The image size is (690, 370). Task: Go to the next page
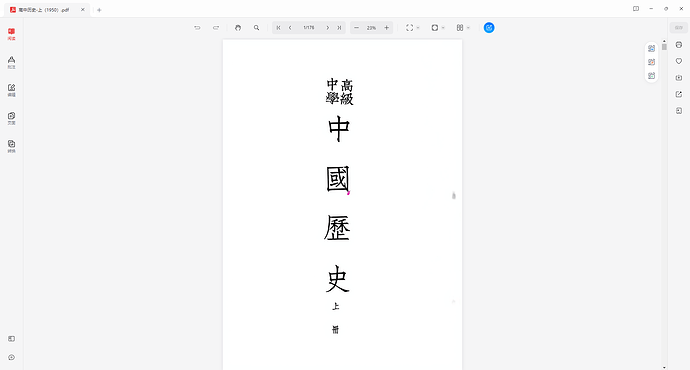[327, 28]
